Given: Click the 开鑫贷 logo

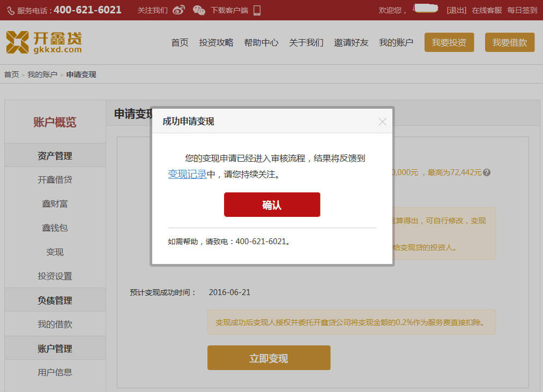Looking at the screenshot, I should 44,42.
